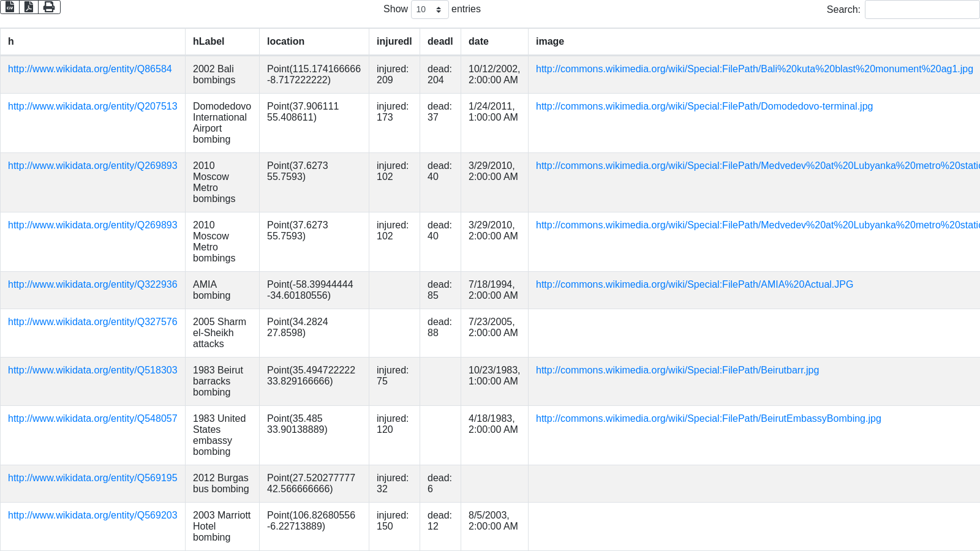
Task: Open the Wikidata Q322936 AMIA bombing link
Action: [x=92, y=285]
